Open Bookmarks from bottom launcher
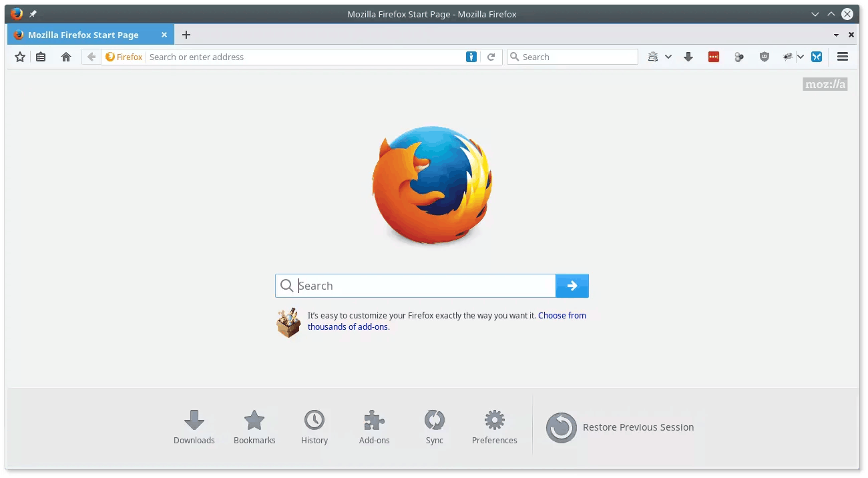This screenshot has height=478, width=868. (254, 427)
